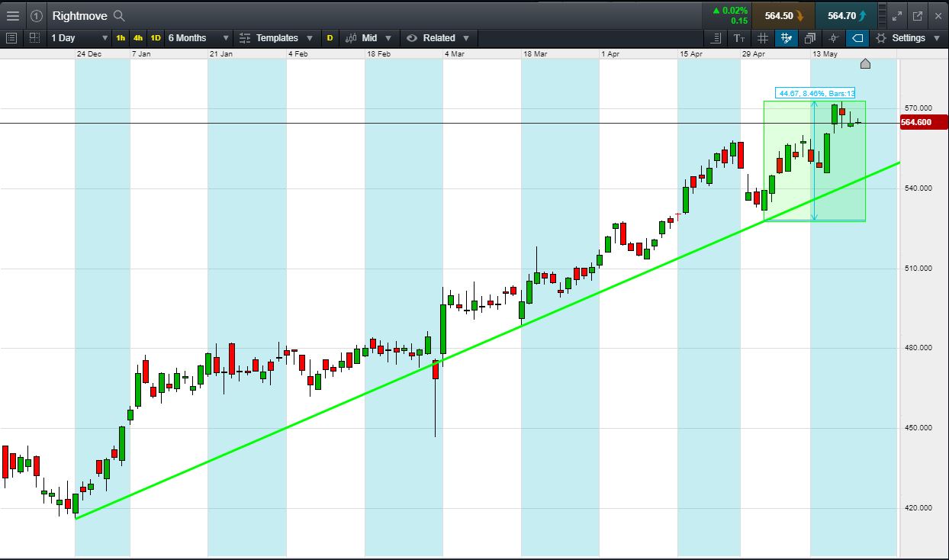Click the grey house marker above price axis

click(x=865, y=63)
